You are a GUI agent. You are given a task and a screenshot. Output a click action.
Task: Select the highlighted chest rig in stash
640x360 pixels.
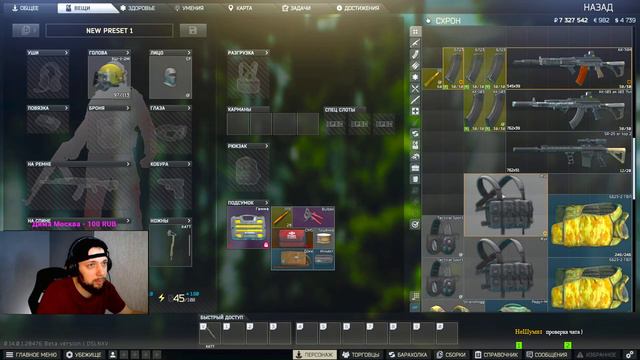pyautogui.click(x=506, y=205)
